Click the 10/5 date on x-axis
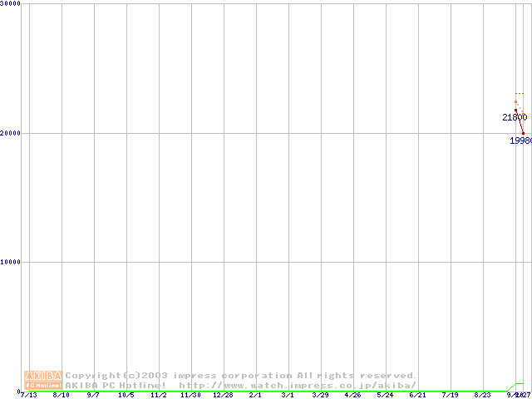The width and height of the screenshot is (532, 399). click(126, 395)
